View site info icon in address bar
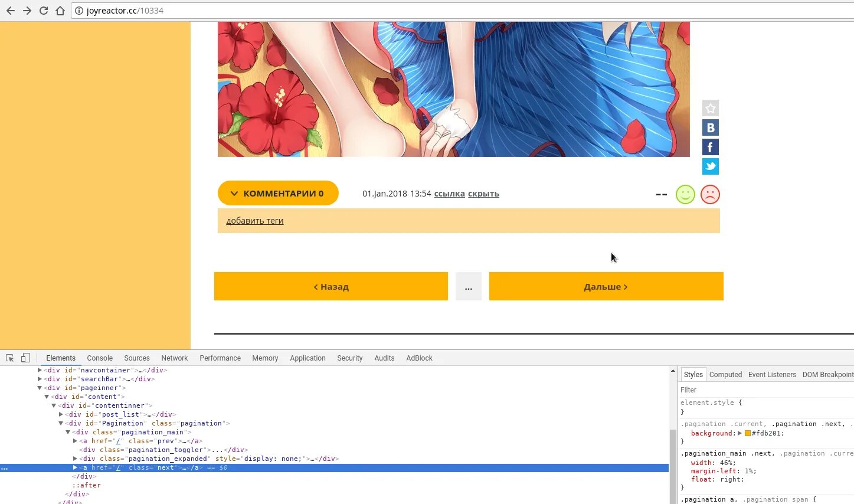 [x=79, y=11]
